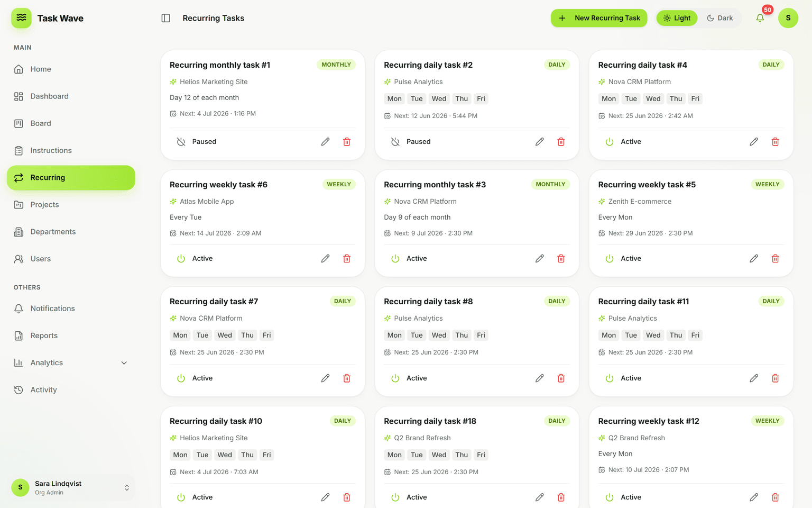The width and height of the screenshot is (812, 508).
Task: Toggle the sidebar panel icon
Action: (165, 18)
